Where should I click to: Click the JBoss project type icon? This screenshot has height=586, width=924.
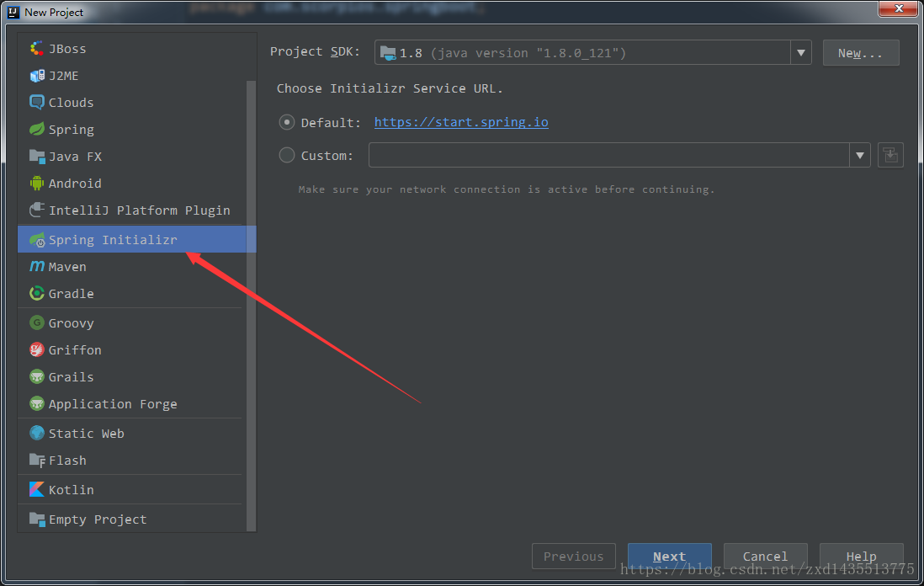pyautogui.click(x=36, y=48)
